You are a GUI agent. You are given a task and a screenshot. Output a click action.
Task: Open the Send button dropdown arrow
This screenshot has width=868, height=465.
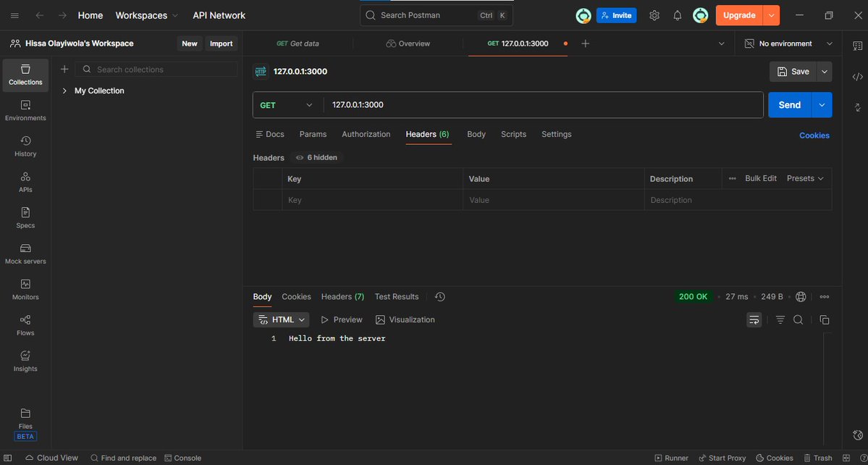tap(822, 105)
